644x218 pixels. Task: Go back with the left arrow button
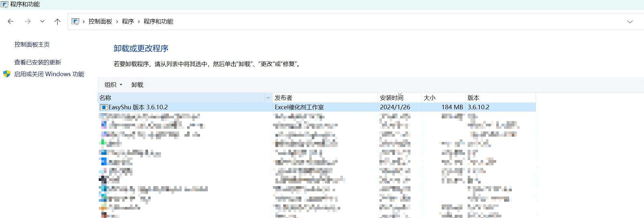(10, 21)
